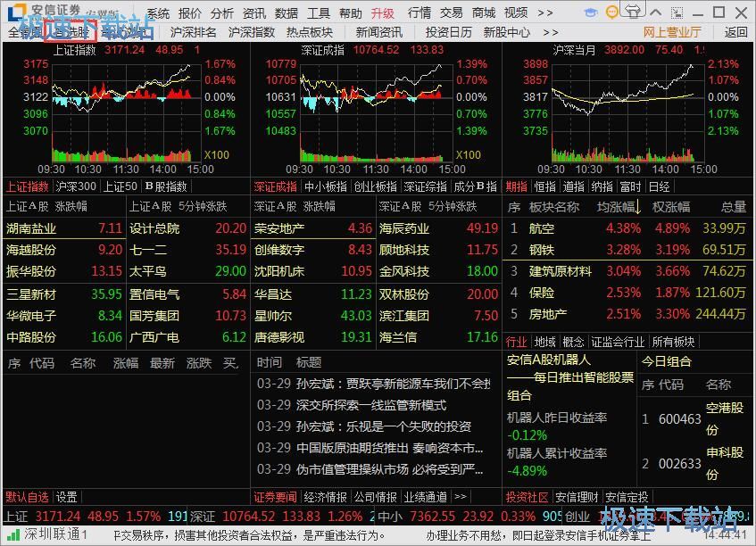This screenshot has height=546, width=756.
Task: Open the 安信定投 tab
Action: (x=627, y=496)
